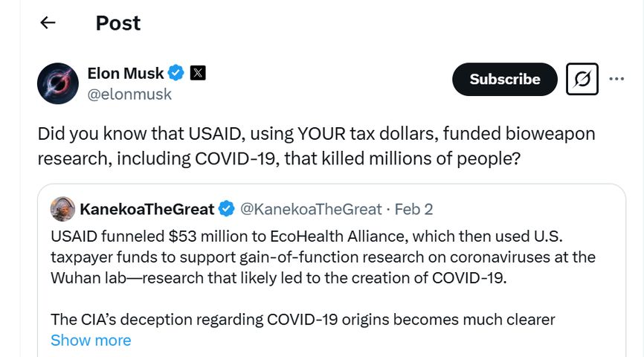644x357 pixels.
Task: Click the line about the CIA's deception
Action: [302, 320]
